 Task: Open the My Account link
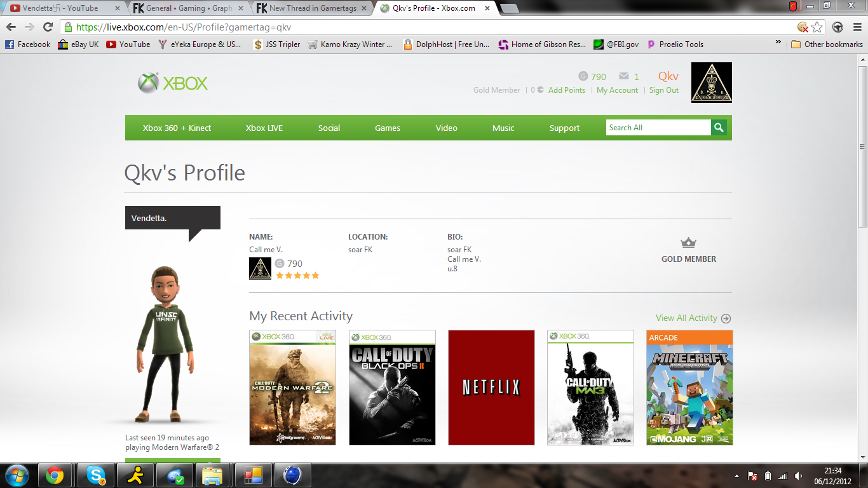coord(617,90)
